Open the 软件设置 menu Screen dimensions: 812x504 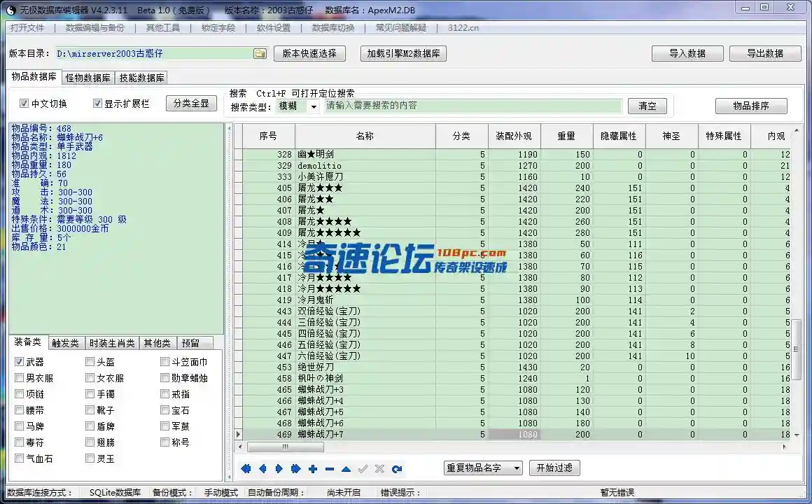(274, 27)
